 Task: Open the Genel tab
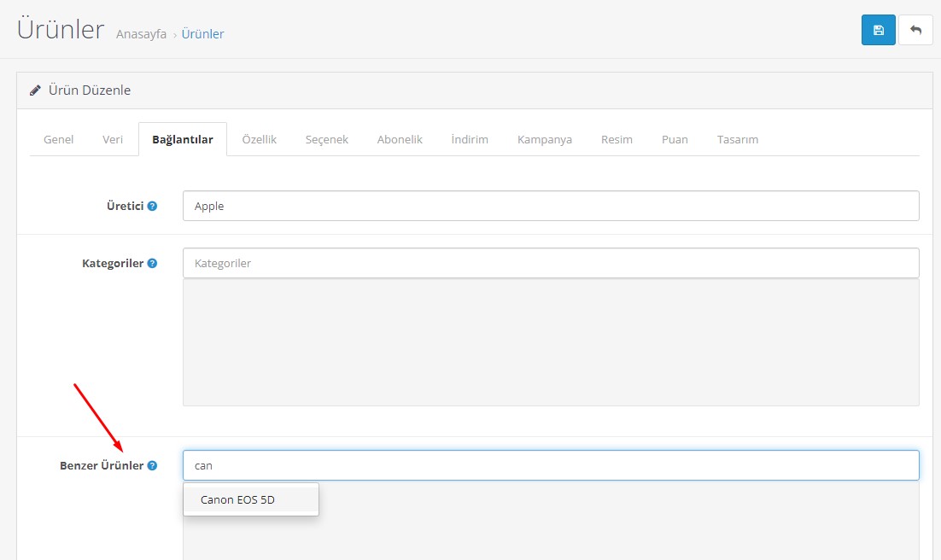click(58, 139)
